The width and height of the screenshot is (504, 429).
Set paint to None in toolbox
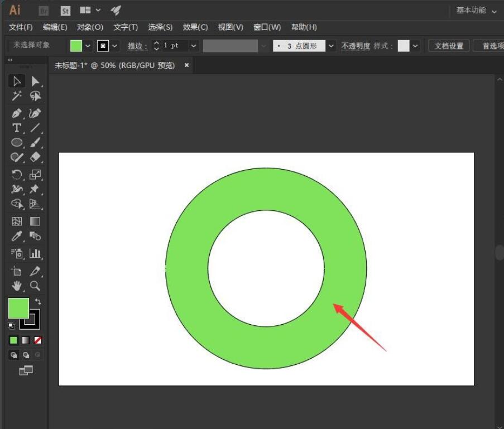[x=38, y=340]
